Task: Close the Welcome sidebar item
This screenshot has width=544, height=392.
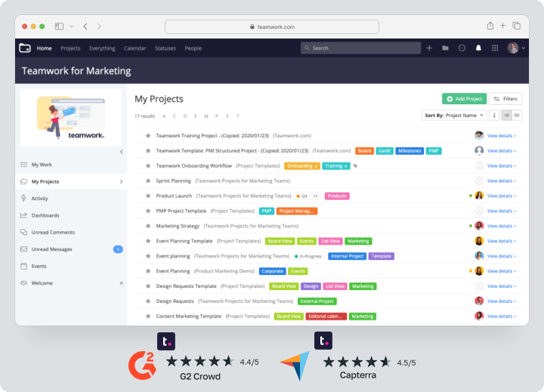Action: (x=122, y=283)
